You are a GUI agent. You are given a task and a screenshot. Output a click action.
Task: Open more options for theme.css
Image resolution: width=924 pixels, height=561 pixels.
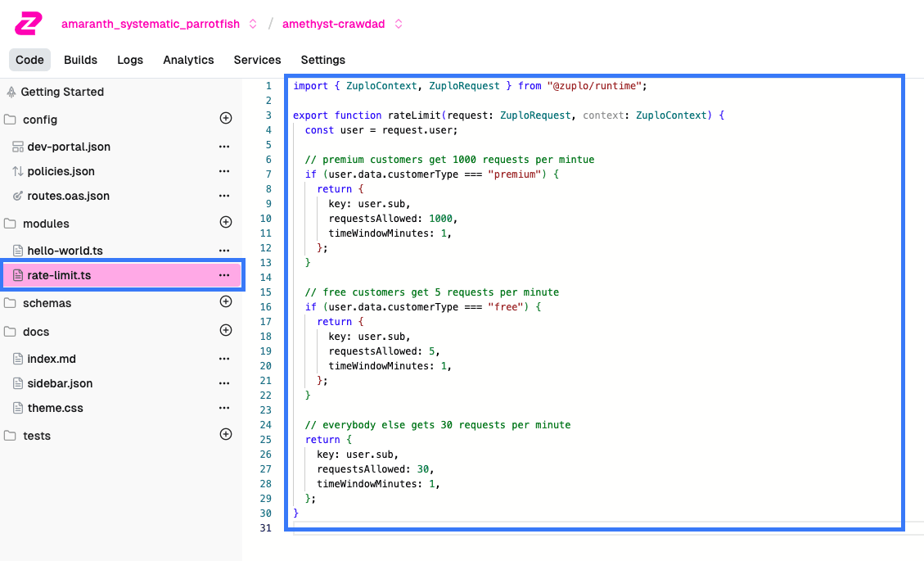pos(223,408)
